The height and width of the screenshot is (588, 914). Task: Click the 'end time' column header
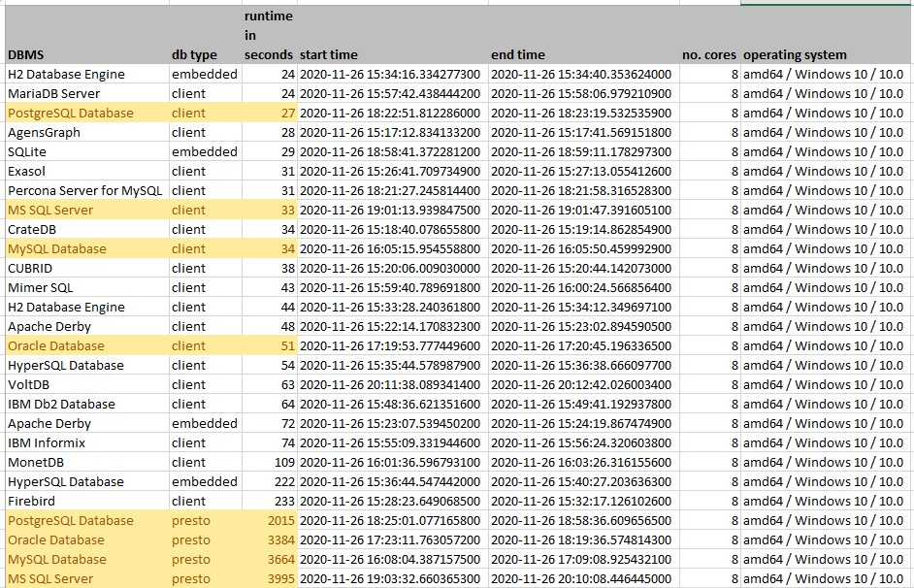(x=514, y=54)
